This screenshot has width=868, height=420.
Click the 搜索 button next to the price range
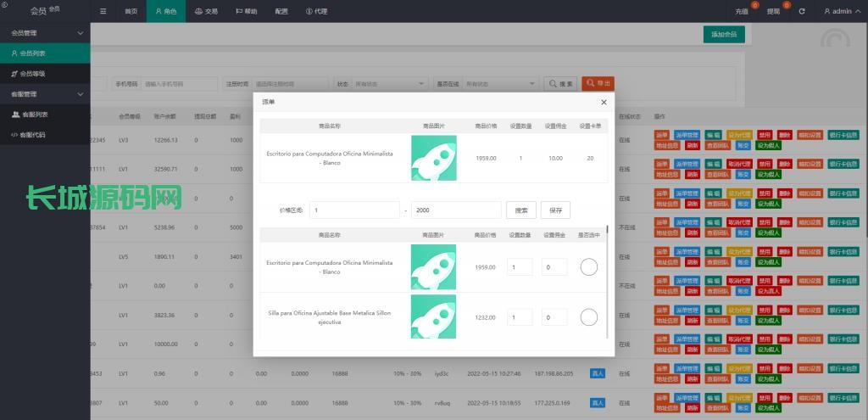(521, 210)
